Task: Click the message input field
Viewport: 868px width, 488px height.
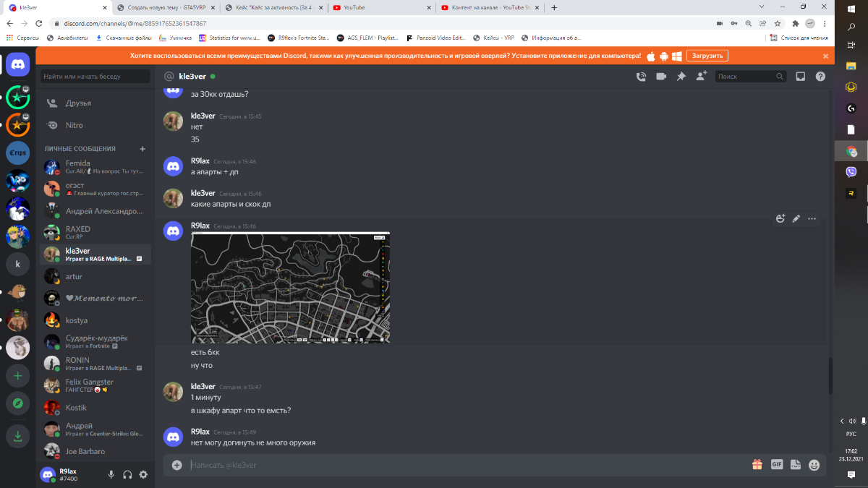Action: (463, 465)
